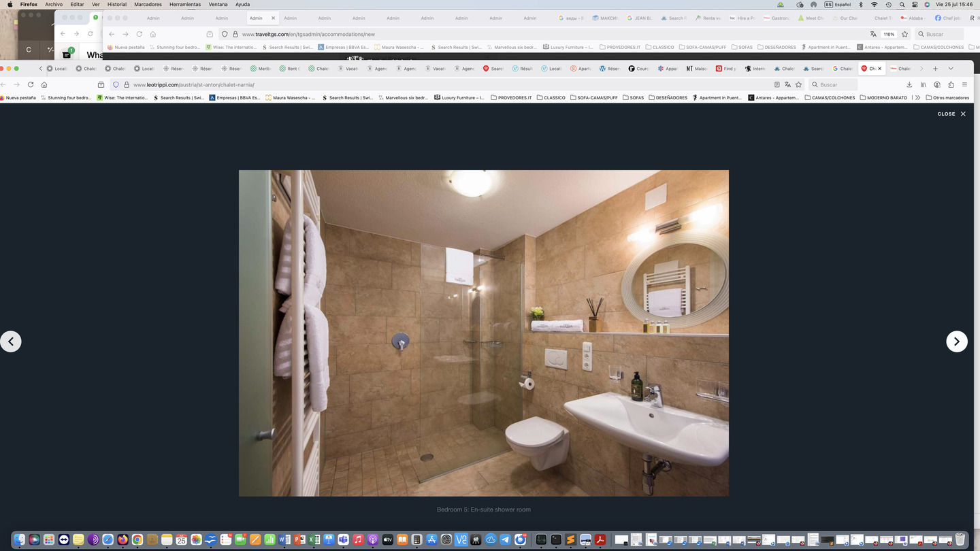This screenshot has width=980, height=551.
Task: Open the Trash in the Dock
Action: tap(960, 539)
